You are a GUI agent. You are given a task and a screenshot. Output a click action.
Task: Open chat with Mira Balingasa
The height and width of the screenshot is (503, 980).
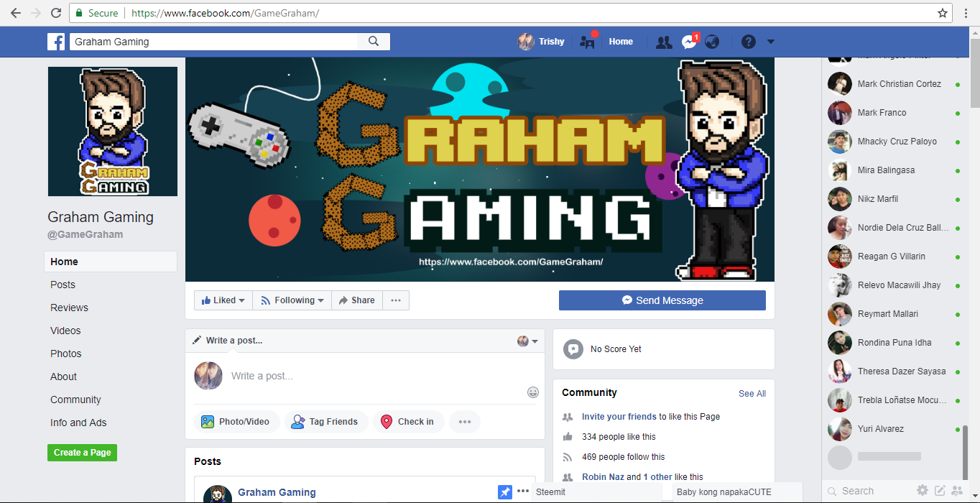[894, 170]
